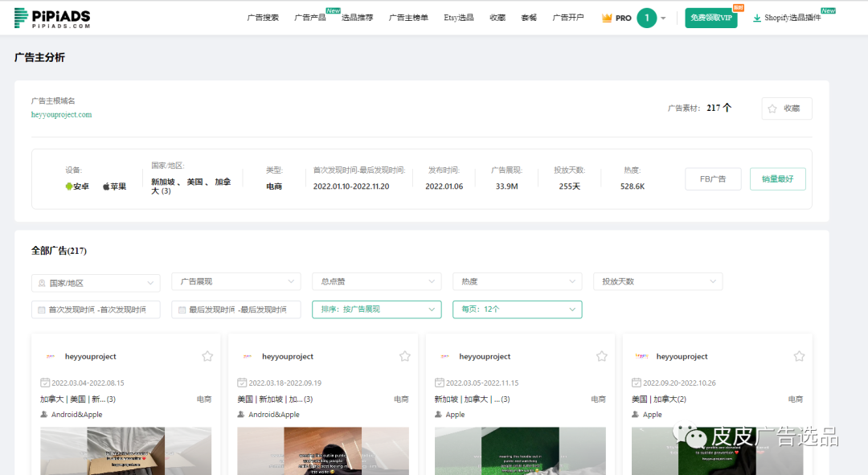868x475 pixels.
Task: Open heyyouproject.com domain link
Action: point(61,115)
